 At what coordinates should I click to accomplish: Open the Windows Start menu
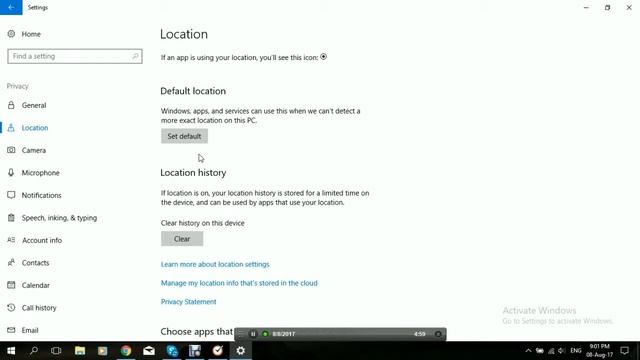click(x=11, y=351)
